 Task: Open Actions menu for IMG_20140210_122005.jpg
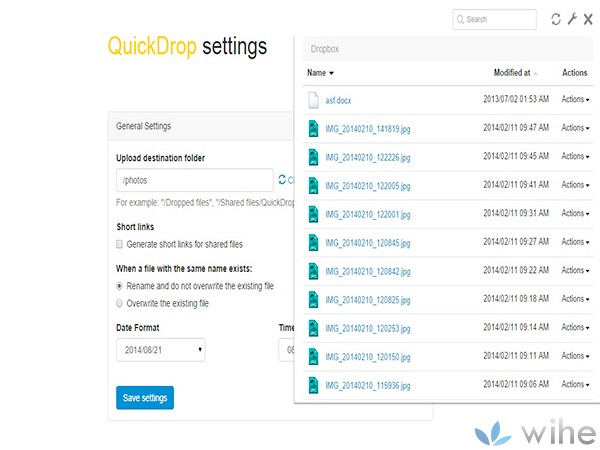575,185
